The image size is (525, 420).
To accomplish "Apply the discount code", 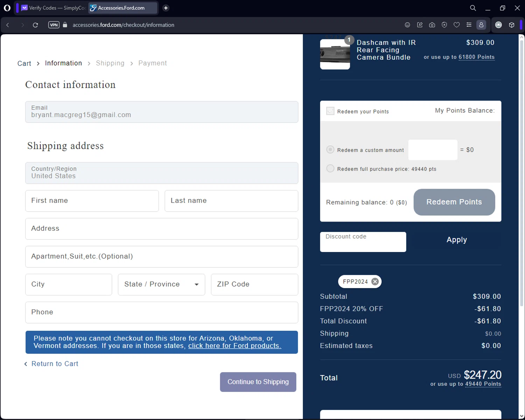I will tap(457, 240).
